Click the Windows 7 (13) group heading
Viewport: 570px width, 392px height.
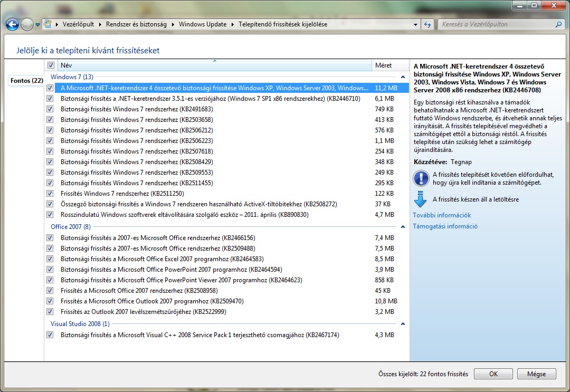tap(72, 77)
